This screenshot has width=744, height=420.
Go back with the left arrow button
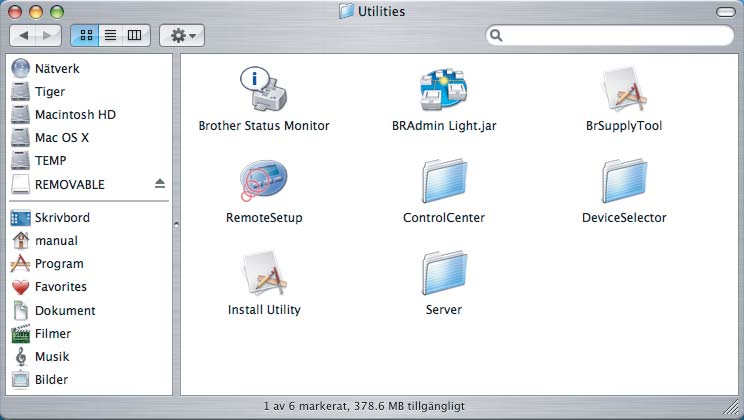(x=23, y=35)
